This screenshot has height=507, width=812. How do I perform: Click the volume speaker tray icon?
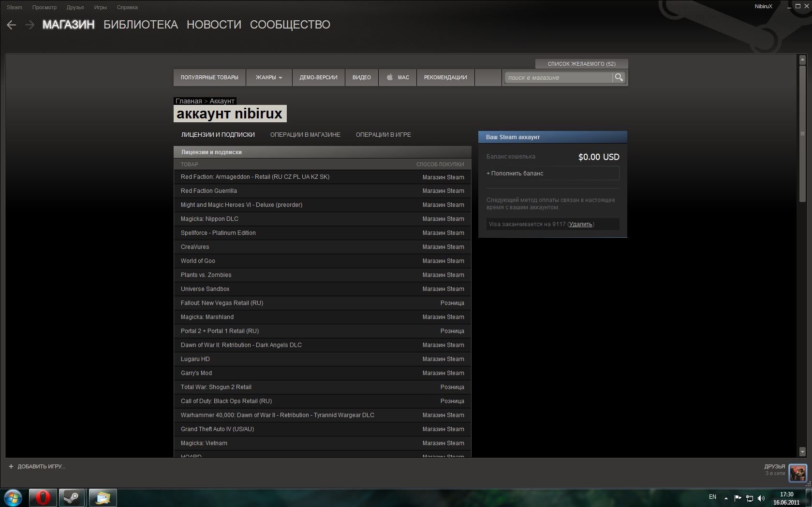761,498
